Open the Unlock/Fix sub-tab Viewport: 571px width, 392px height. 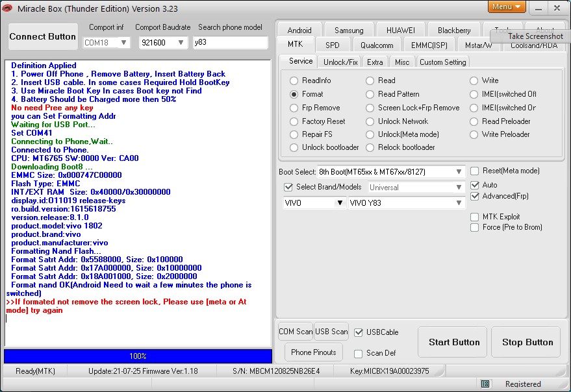click(x=340, y=62)
